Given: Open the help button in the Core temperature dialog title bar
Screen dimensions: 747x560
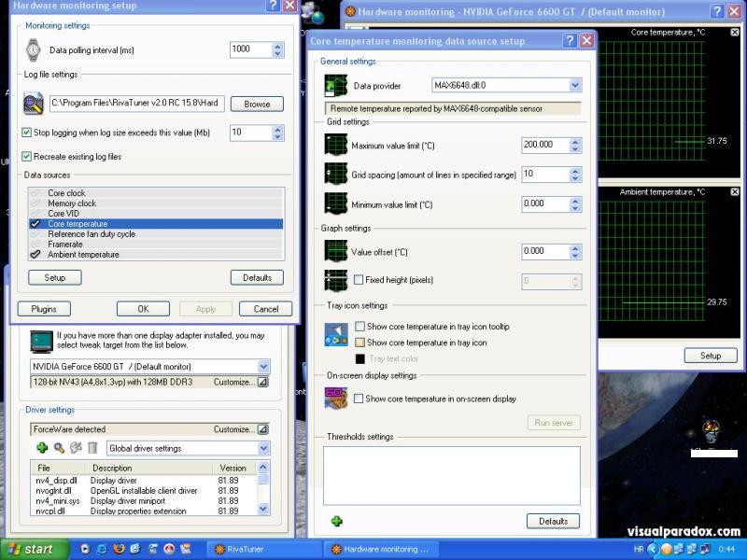Looking at the screenshot, I should point(570,41).
